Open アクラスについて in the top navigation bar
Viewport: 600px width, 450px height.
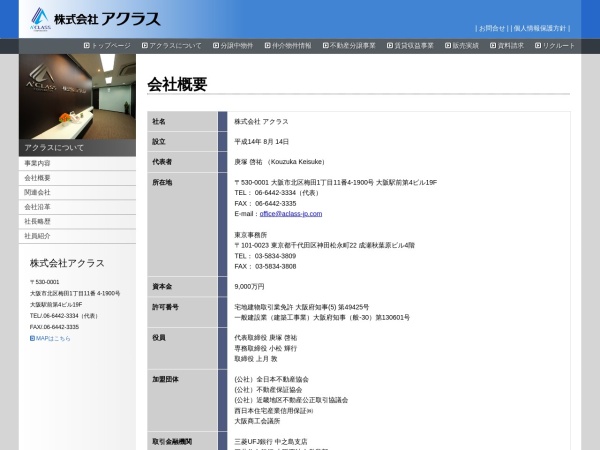click(175, 46)
